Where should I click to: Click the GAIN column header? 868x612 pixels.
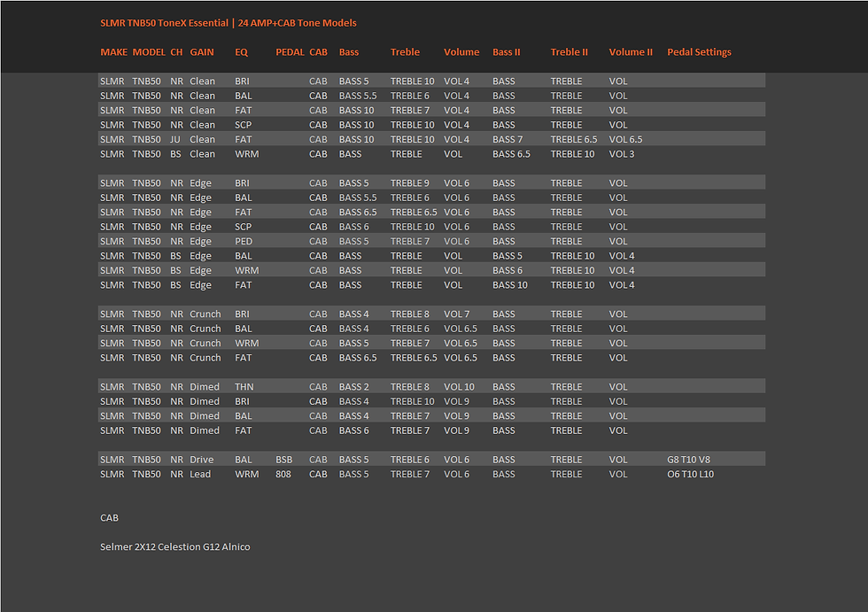point(202,52)
